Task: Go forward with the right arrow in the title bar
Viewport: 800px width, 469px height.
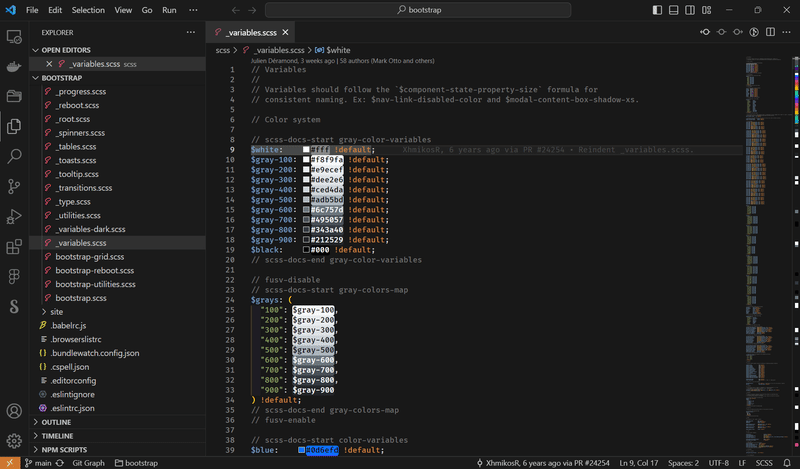Action: point(252,10)
